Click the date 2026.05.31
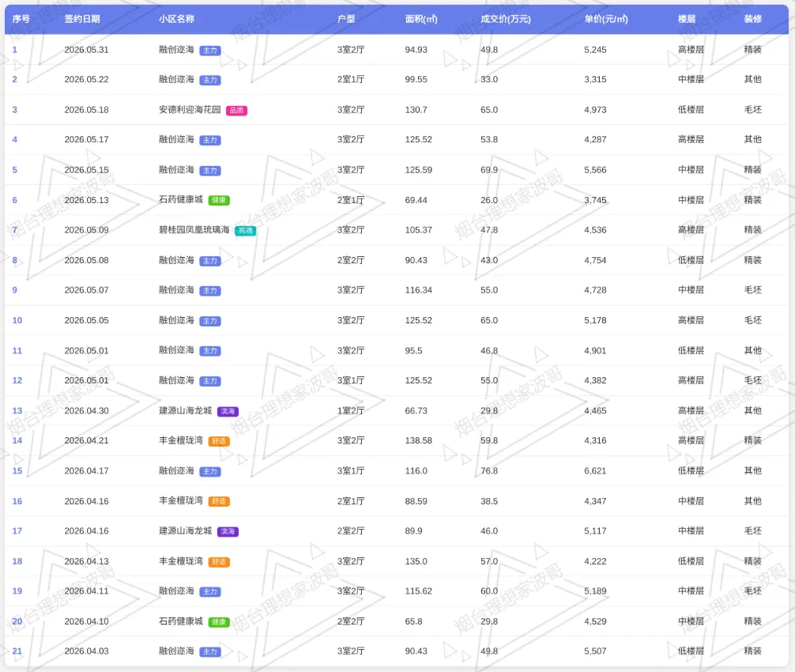The width and height of the screenshot is (795, 672). 87,50
